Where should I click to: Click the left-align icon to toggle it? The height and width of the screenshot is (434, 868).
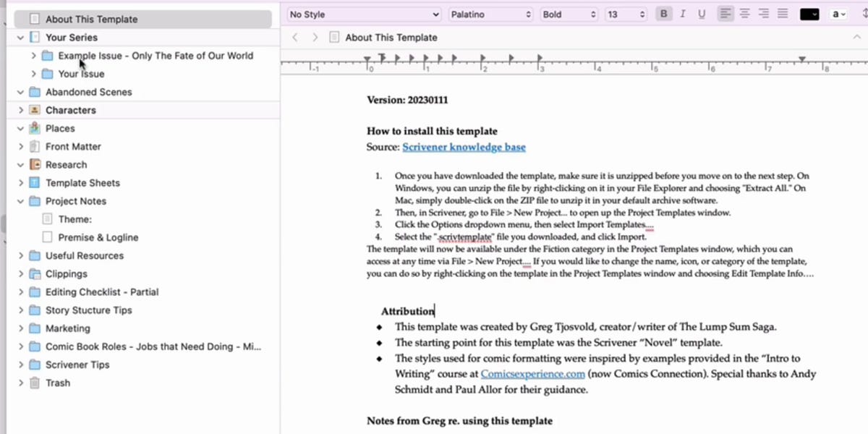(x=726, y=13)
